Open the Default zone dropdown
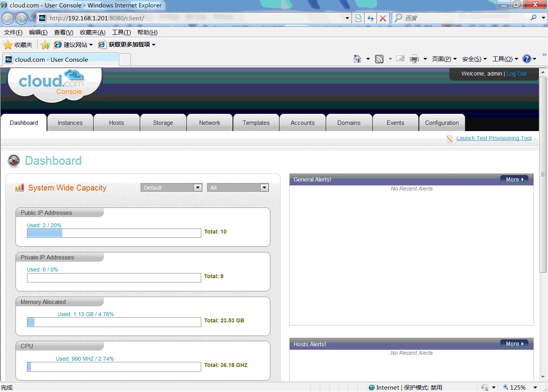This screenshot has width=548, height=392. (x=171, y=188)
